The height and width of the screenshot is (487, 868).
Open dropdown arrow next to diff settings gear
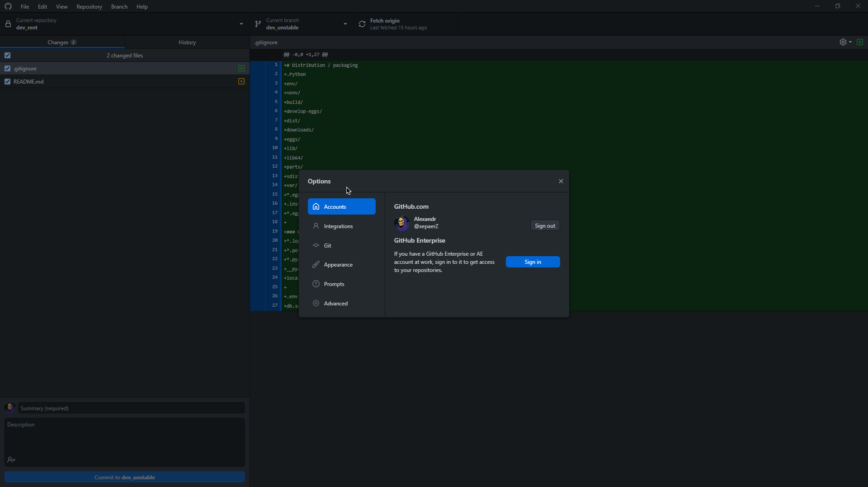click(x=850, y=42)
